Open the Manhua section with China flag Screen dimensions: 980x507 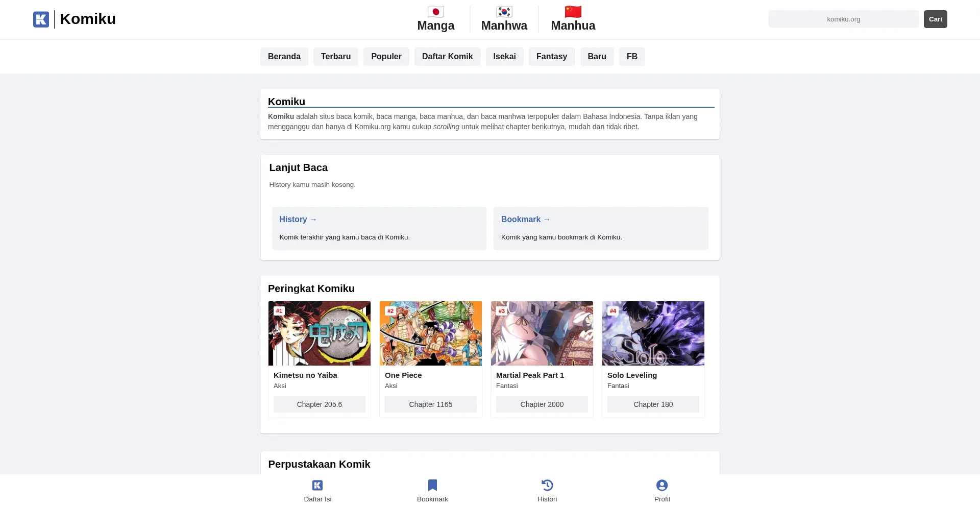573,19
